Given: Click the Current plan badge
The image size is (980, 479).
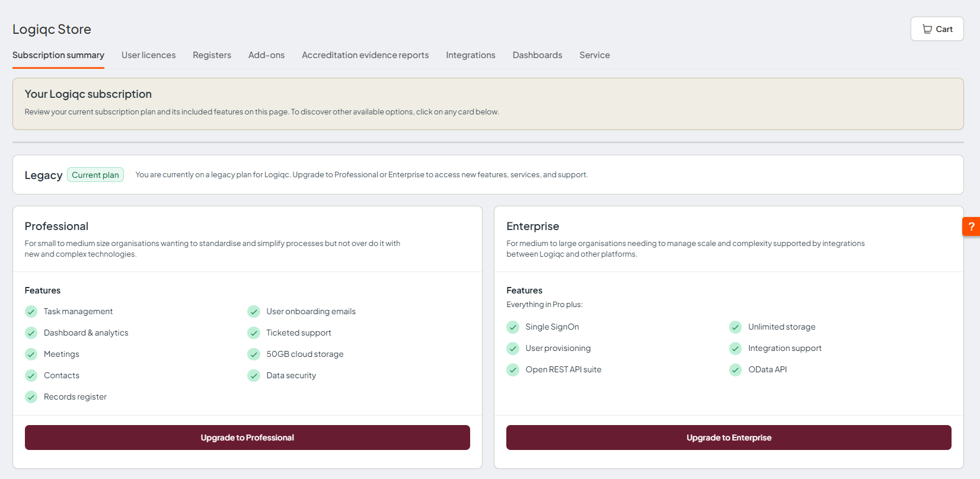Looking at the screenshot, I should tap(95, 175).
